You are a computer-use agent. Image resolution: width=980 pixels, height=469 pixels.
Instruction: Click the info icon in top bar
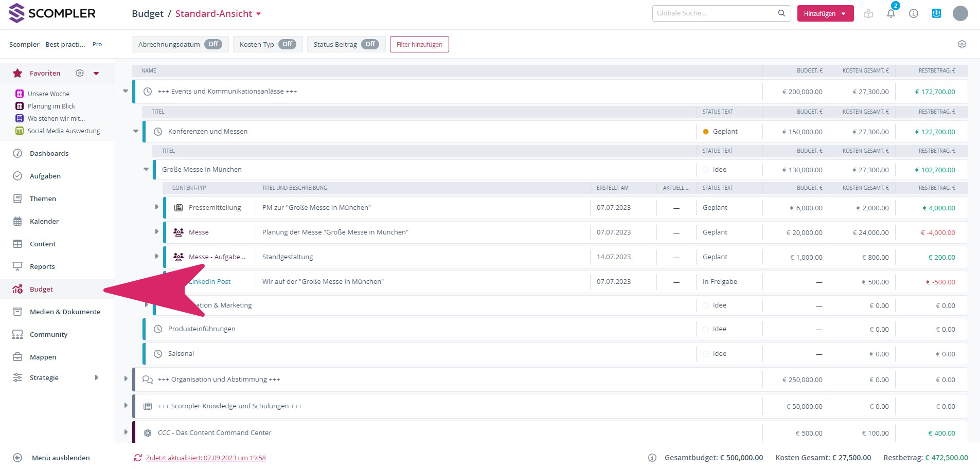pyautogui.click(x=914, y=14)
